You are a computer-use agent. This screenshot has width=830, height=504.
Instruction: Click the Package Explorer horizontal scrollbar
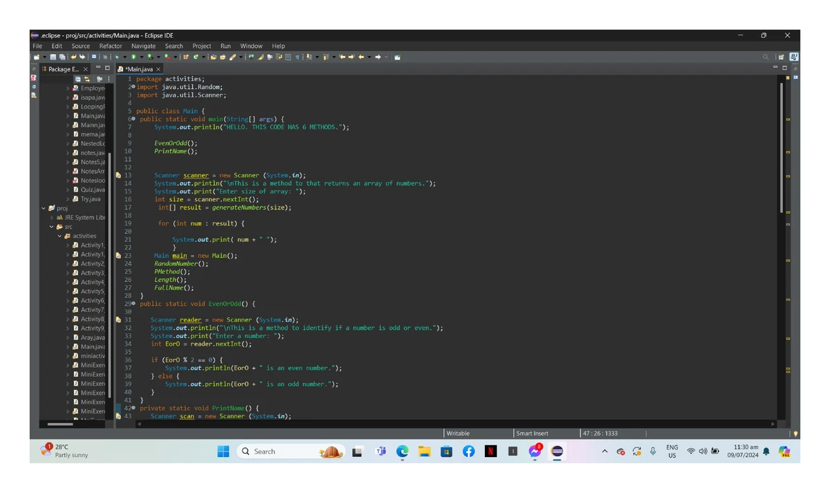pyautogui.click(x=60, y=423)
